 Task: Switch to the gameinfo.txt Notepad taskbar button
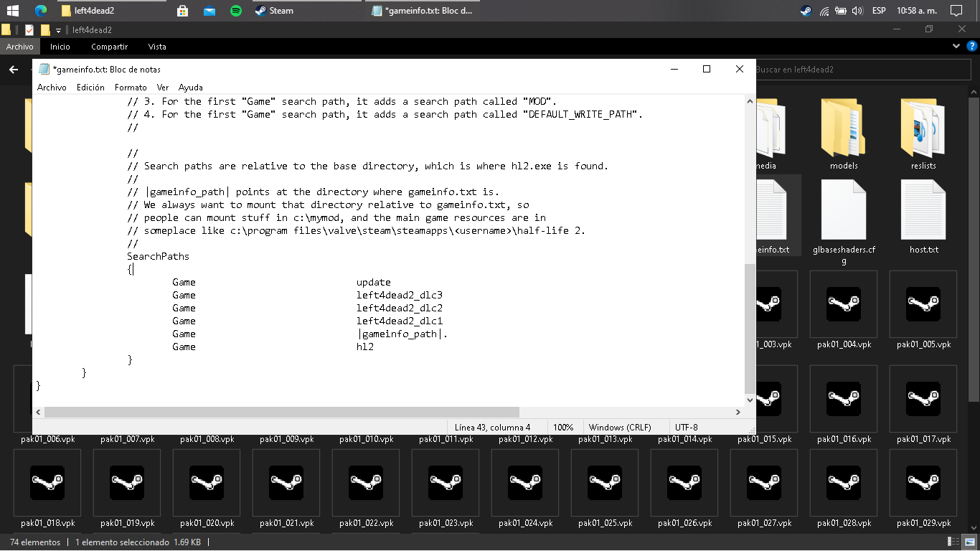423,11
